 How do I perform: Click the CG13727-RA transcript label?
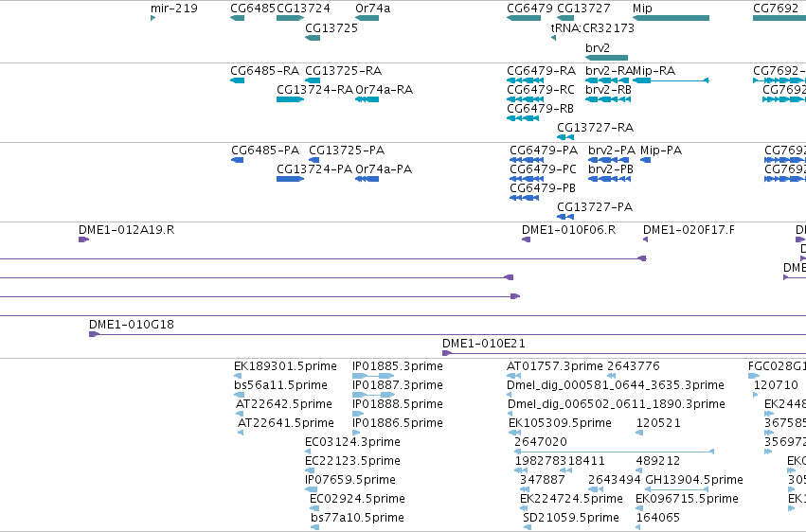pyautogui.click(x=595, y=128)
